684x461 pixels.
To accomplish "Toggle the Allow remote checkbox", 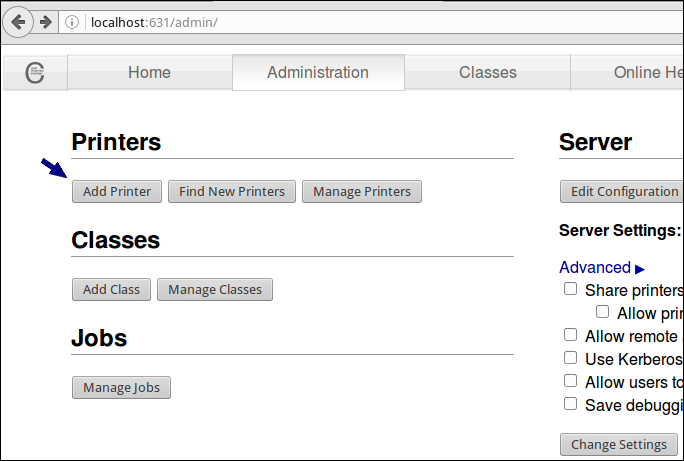I will coord(571,335).
